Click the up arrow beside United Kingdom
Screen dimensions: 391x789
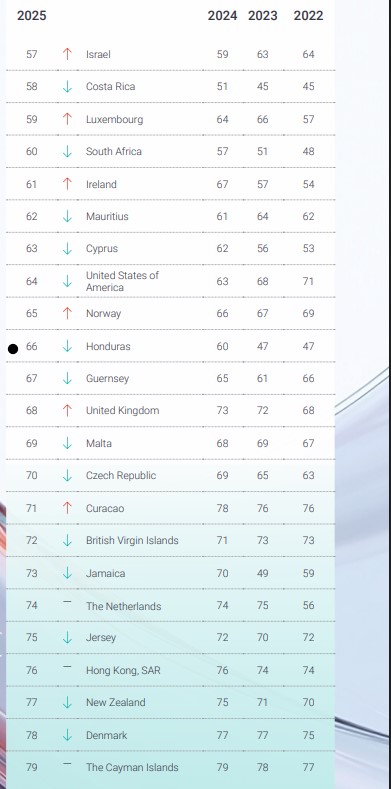pyautogui.click(x=67, y=411)
